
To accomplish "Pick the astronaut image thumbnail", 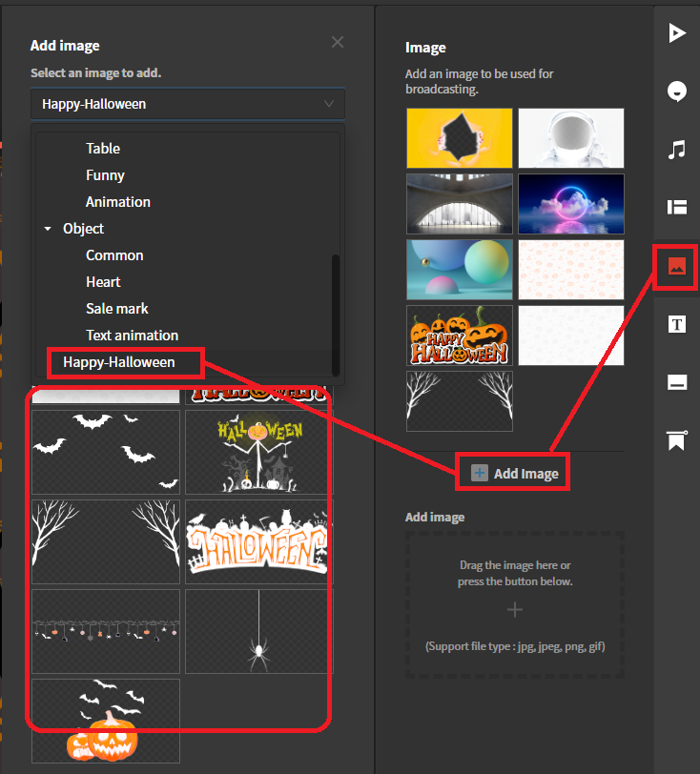I will 570,138.
